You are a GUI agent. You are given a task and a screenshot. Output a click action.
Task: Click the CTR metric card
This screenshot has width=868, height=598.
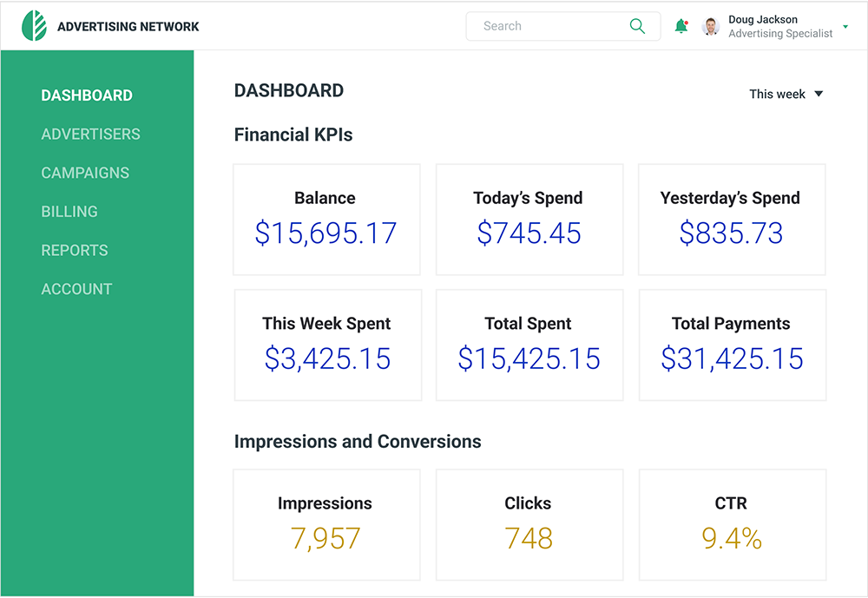pos(732,524)
